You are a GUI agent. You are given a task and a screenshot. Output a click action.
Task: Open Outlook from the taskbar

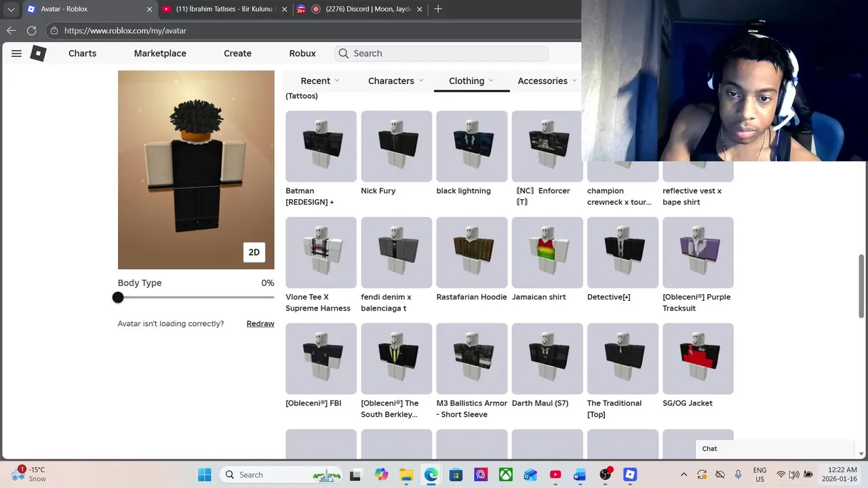[x=530, y=475]
